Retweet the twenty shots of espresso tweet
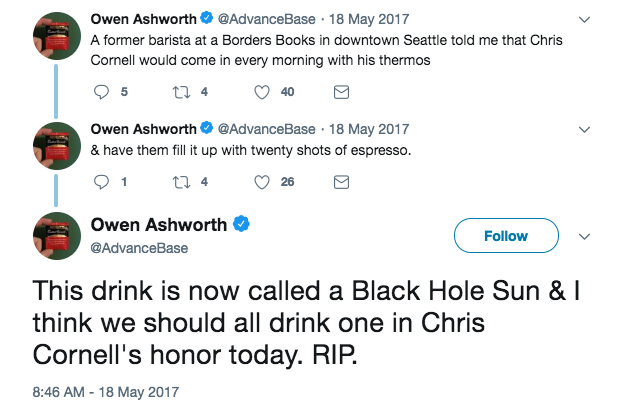 pyautogui.click(x=181, y=182)
